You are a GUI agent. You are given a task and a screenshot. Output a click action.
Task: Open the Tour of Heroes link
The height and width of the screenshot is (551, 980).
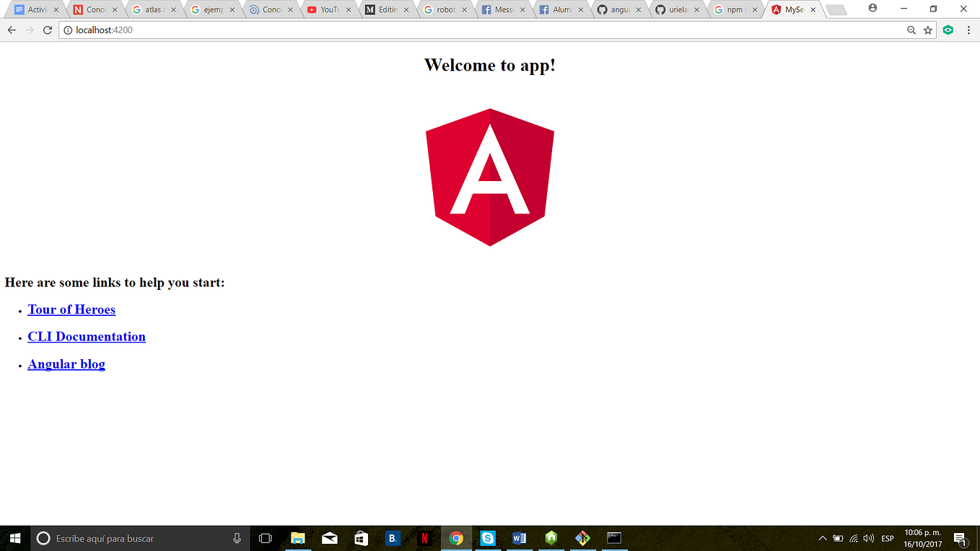click(71, 309)
